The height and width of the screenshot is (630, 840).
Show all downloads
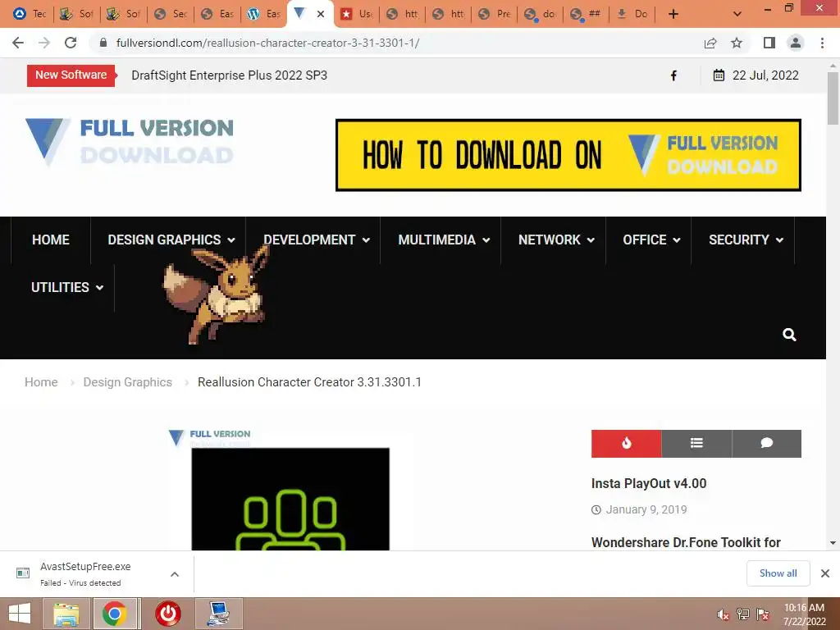pyautogui.click(x=778, y=573)
